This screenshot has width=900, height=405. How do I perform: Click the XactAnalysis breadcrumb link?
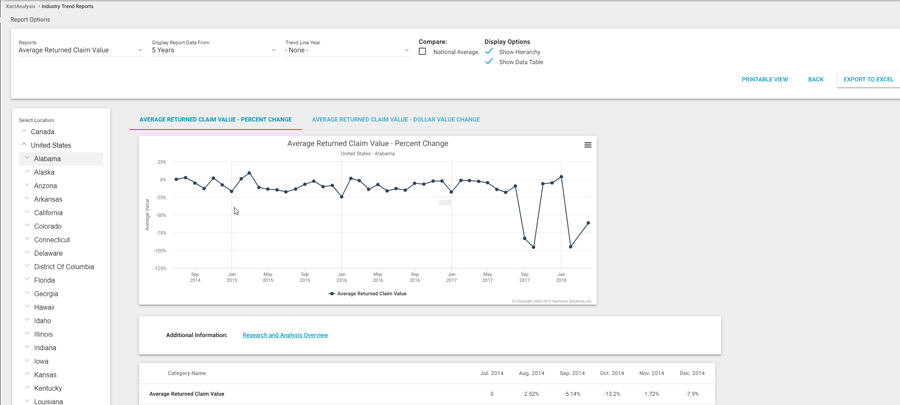pos(20,6)
